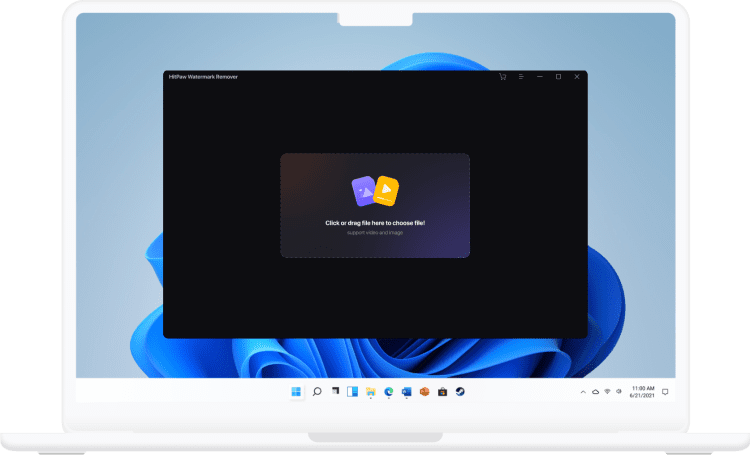
Task: Minimize the HitPaw Watermark Remover window
Action: [x=540, y=77]
